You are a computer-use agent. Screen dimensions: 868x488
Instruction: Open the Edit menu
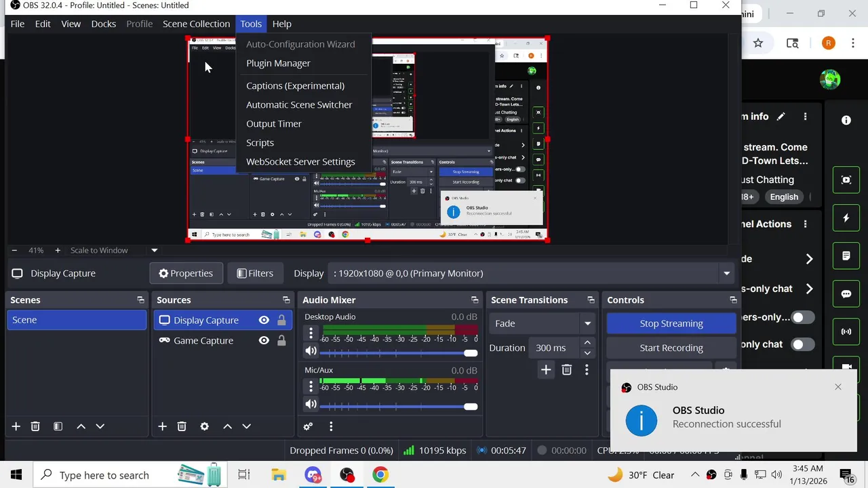tap(43, 24)
